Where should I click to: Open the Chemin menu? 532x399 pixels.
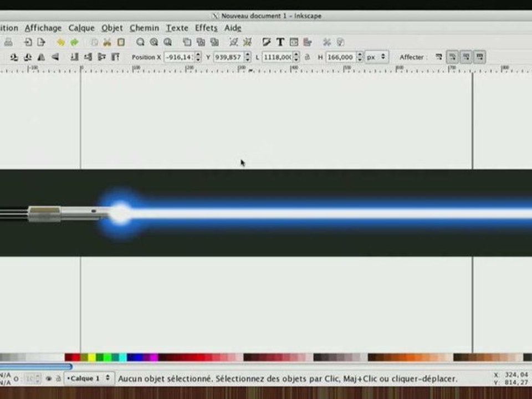(144, 28)
